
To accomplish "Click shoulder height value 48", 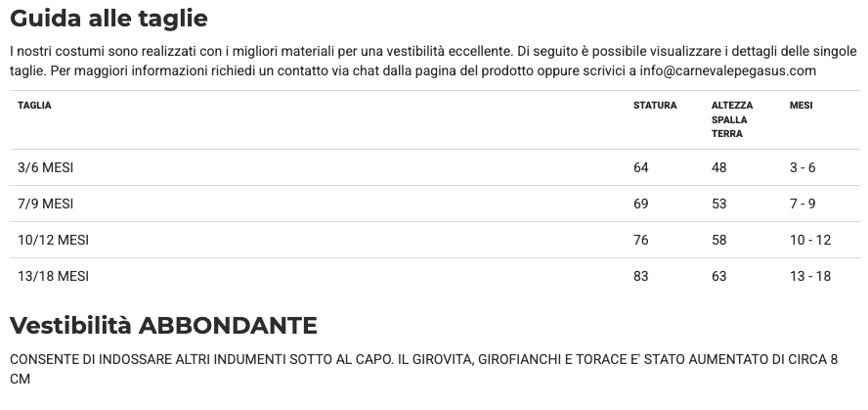I will pos(719,167).
